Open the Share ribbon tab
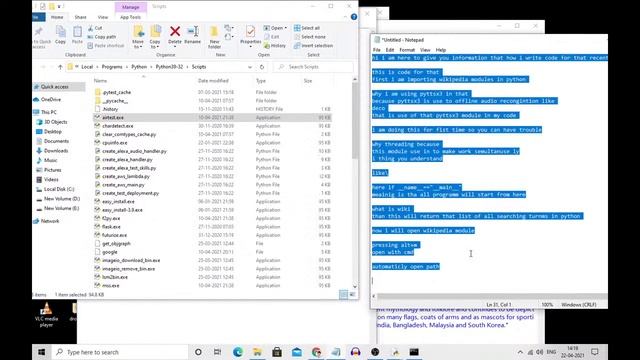Screen dimensions: 640x360 coord(80,17)
